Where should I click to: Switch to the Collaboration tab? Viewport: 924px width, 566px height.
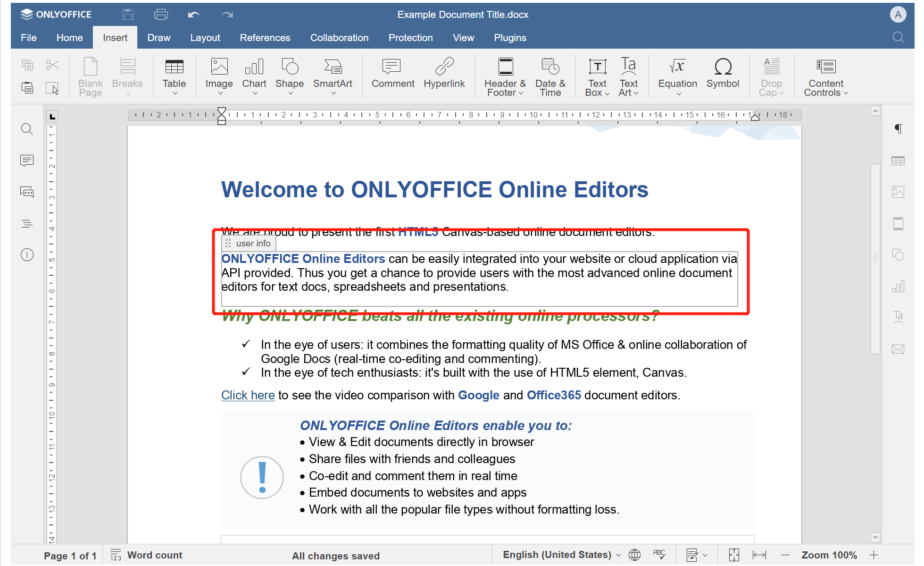pos(339,38)
